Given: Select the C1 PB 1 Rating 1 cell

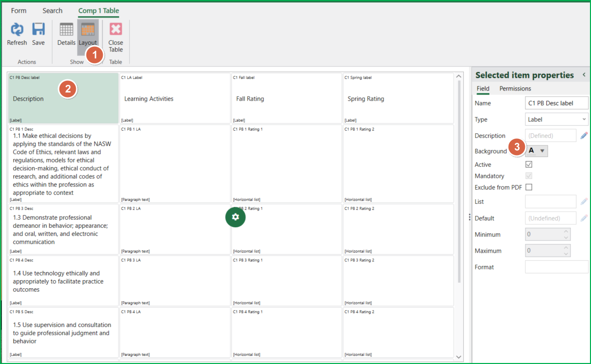Looking at the screenshot, I should [x=286, y=164].
